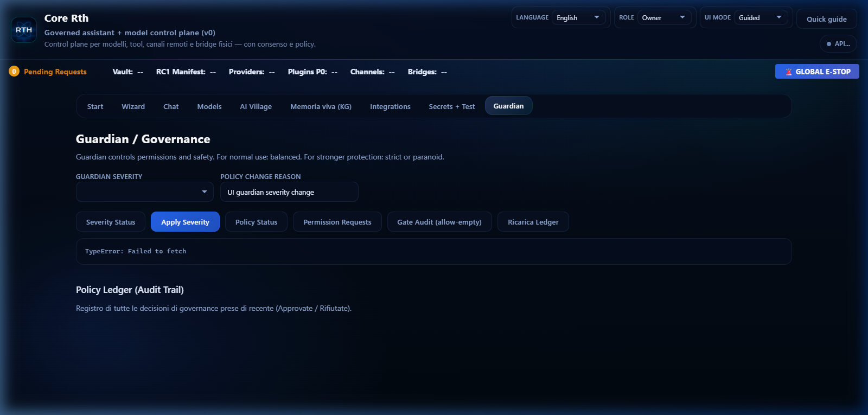Viewport: 868px width, 415px height.
Task: Trigger the Global E-Stop button
Action: [x=817, y=72]
